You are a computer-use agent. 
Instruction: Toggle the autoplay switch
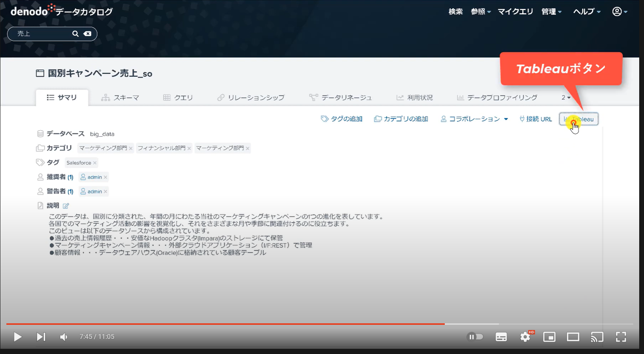[475, 337]
